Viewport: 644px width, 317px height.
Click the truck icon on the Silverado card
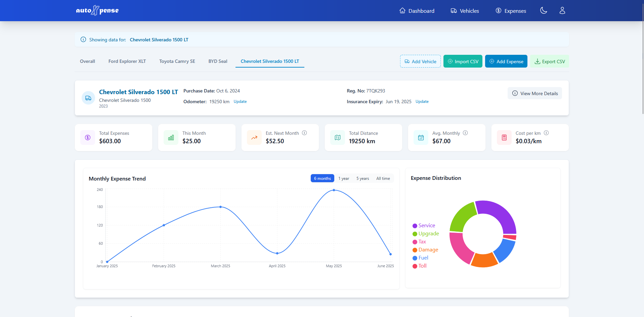[x=88, y=97]
